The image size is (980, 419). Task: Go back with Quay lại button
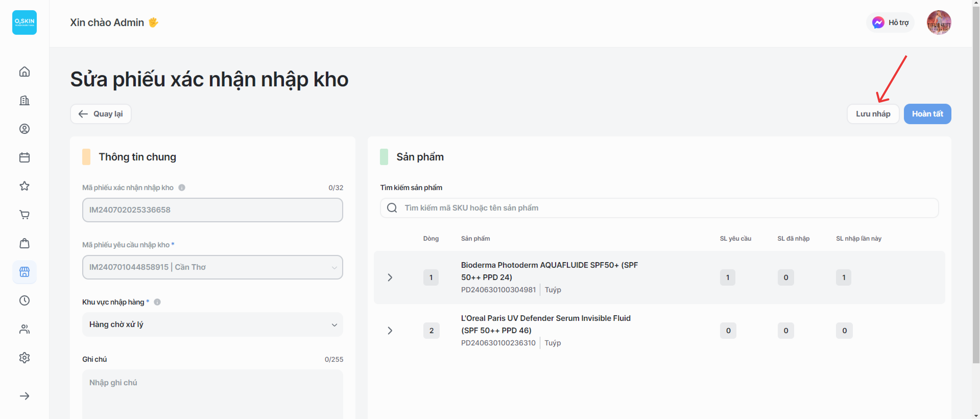[x=101, y=114]
